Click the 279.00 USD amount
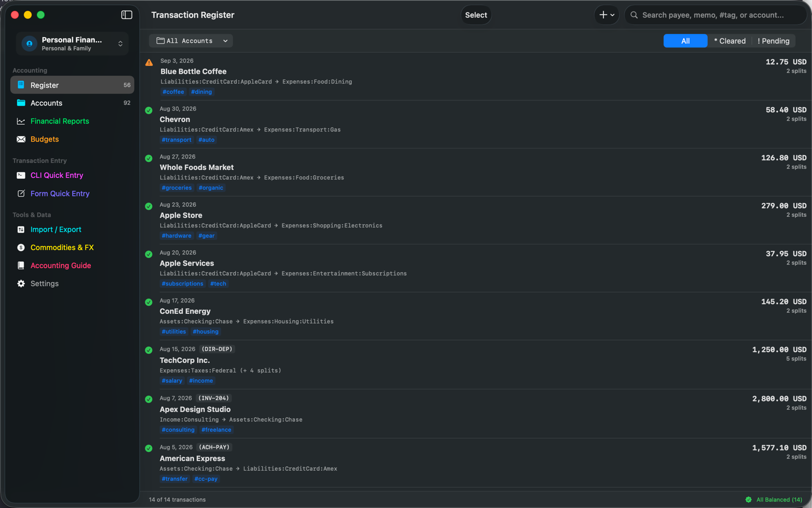 (784, 205)
